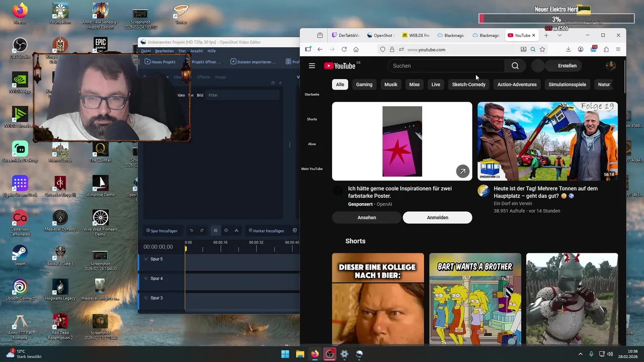Switch to WEB.DE browser tab

point(416,35)
